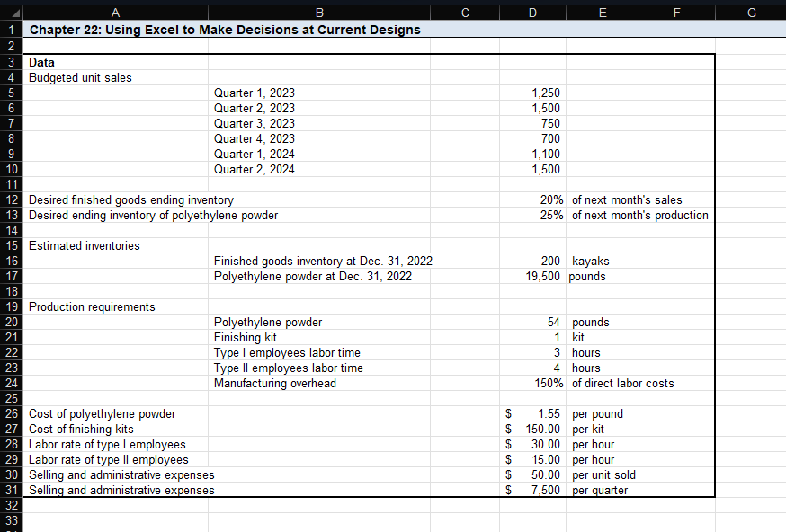
Task: Select "Desired finished goods ending inventory" cell
Action: pyautogui.click(x=131, y=199)
